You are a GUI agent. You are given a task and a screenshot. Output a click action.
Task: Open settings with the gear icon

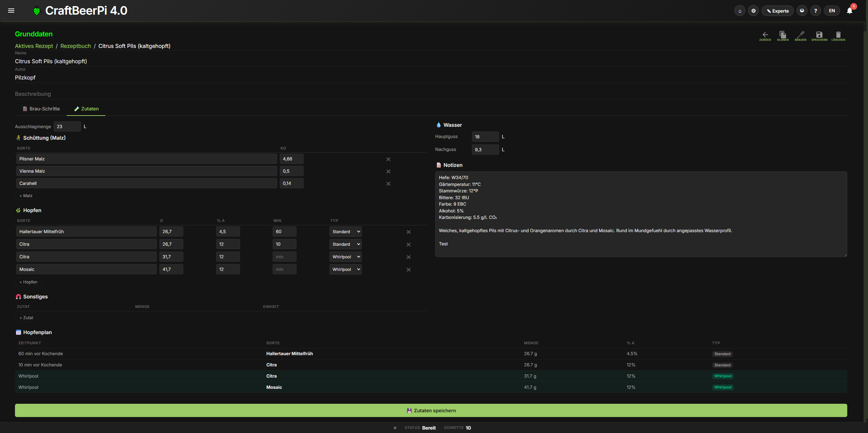coord(753,11)
